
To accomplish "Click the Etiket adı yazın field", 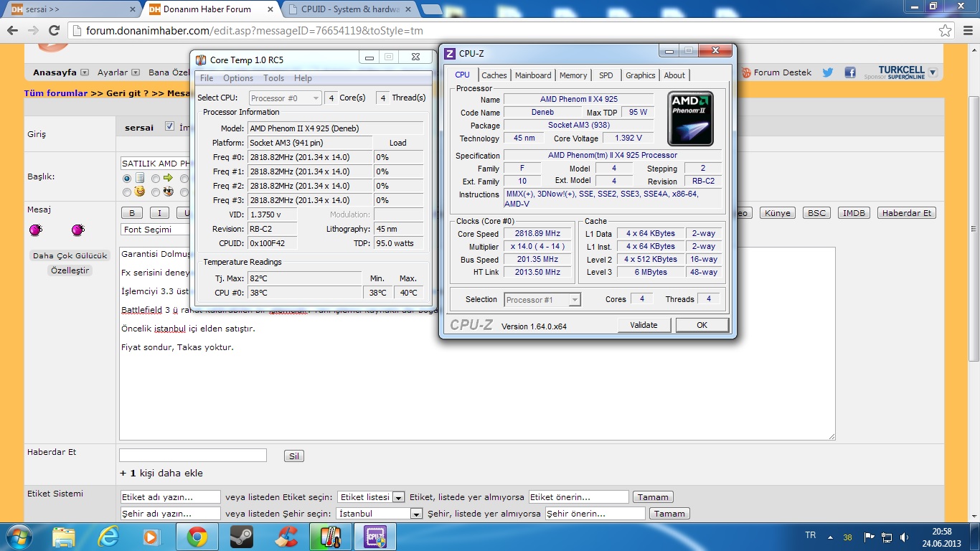I will tap(171, 497).
